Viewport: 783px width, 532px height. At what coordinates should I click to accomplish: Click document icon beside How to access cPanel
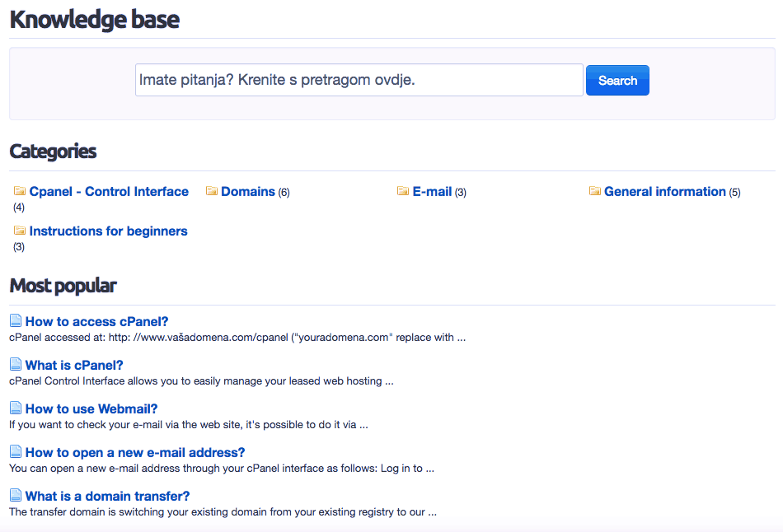pos(16,320)
